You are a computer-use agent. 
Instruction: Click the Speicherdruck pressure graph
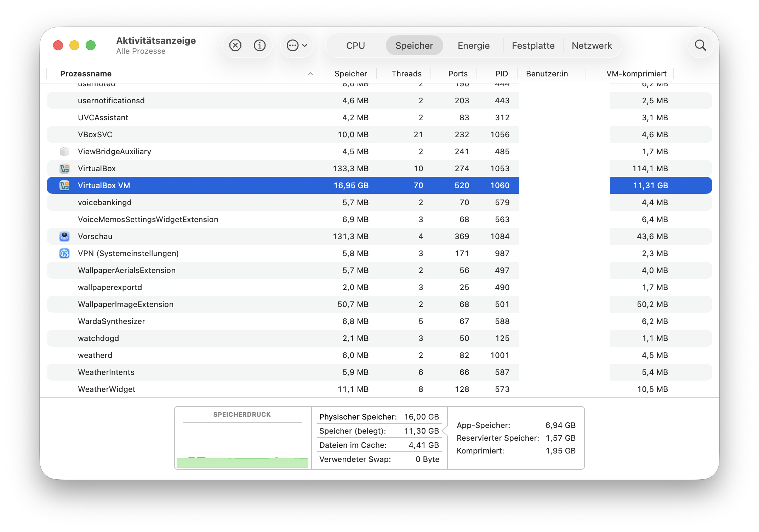point(242,445)
